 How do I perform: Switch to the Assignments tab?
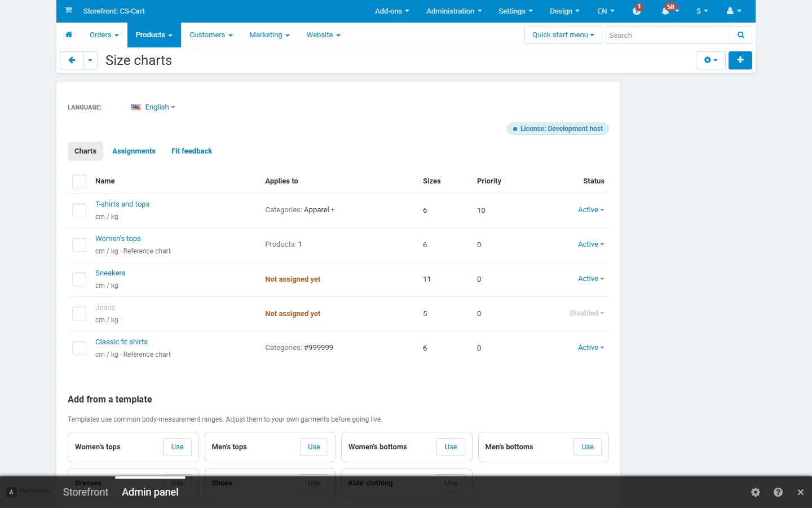134,151
